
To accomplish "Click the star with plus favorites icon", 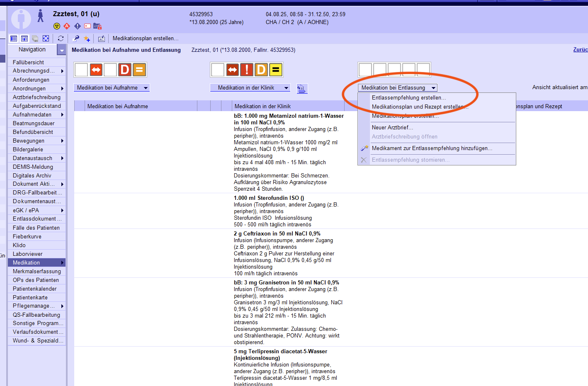I will pos(87,39).
